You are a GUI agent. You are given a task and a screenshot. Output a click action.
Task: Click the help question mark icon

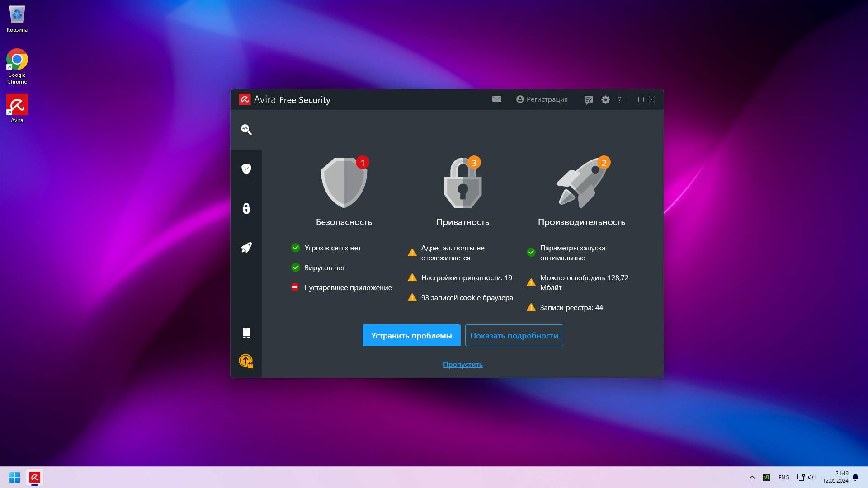(619, 100)
